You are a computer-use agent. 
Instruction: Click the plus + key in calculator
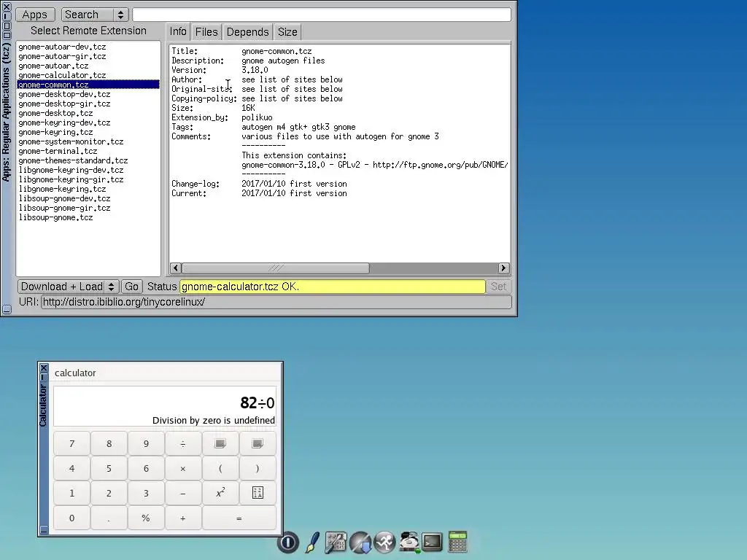pos(183,518)
